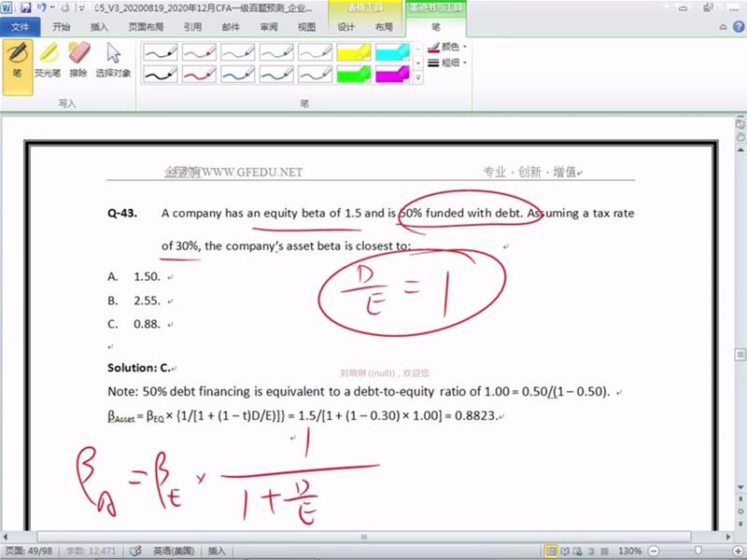Click the zoom out minus button
Screen dimensions: 747x560
point(654,551)
